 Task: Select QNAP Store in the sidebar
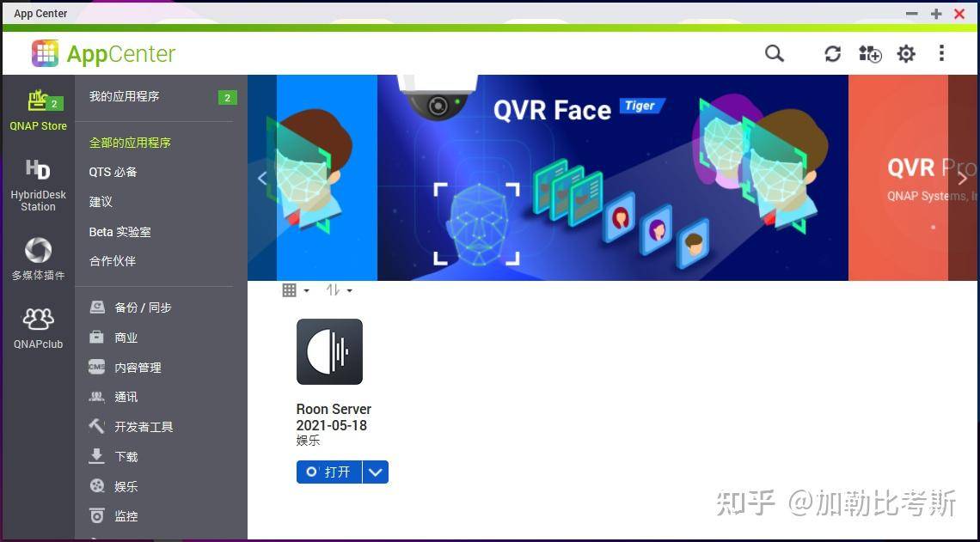(38, 110)
